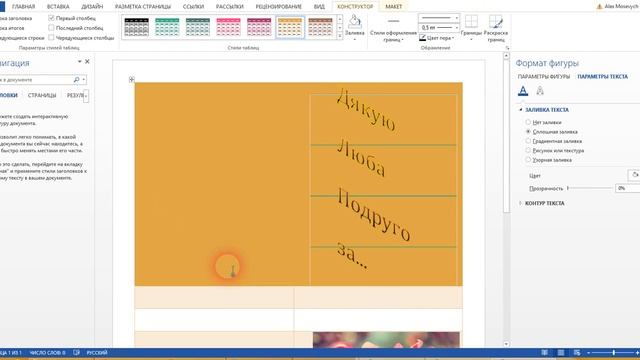Screen dimensions: 640x360
Task: Click the proofing icon in status bar
Action: tap(76, 352)
